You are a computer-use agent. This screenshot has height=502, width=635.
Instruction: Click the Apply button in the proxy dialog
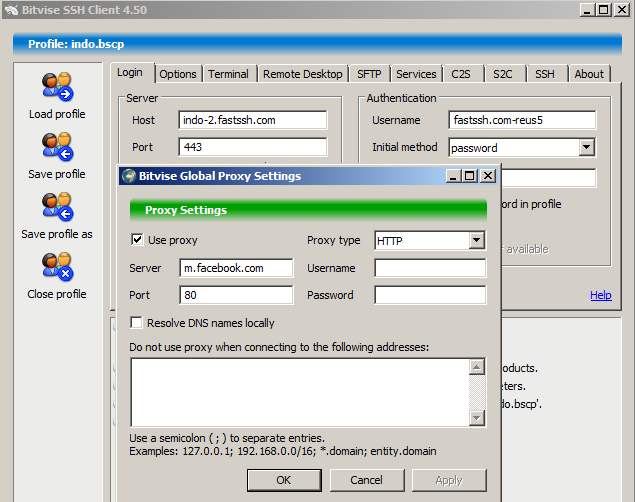coord(449,480)
